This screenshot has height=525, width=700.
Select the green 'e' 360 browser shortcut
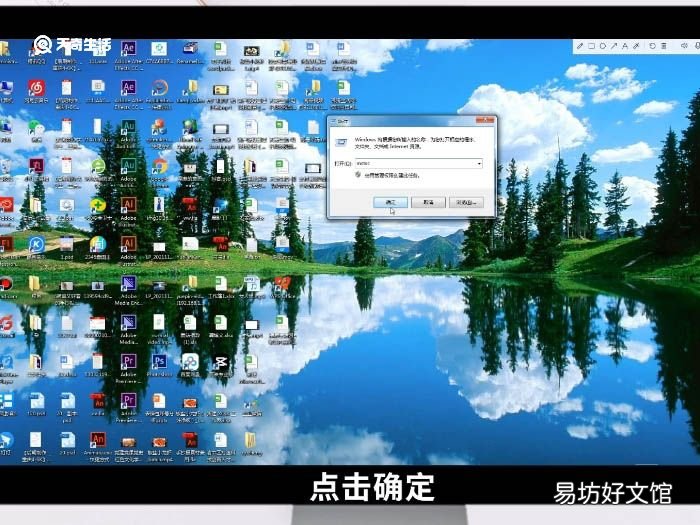(x=98, y=166)
